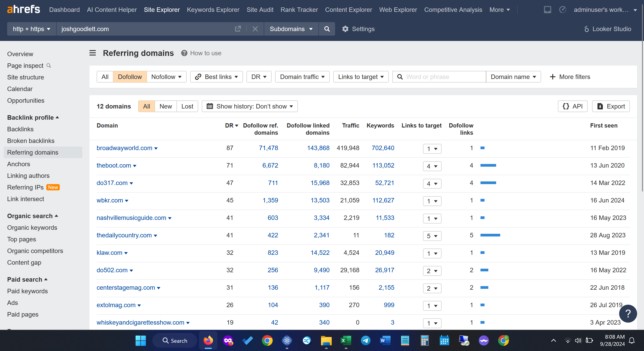Screen dimensions: 644x351
Task: Open Organic keywords in sidebar
Action: click(x=32, y=228)
